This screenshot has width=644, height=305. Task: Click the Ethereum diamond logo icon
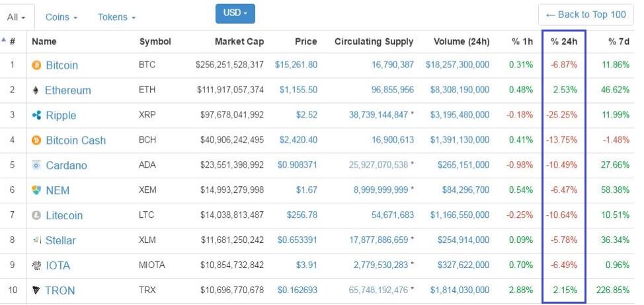pos(36,90)
